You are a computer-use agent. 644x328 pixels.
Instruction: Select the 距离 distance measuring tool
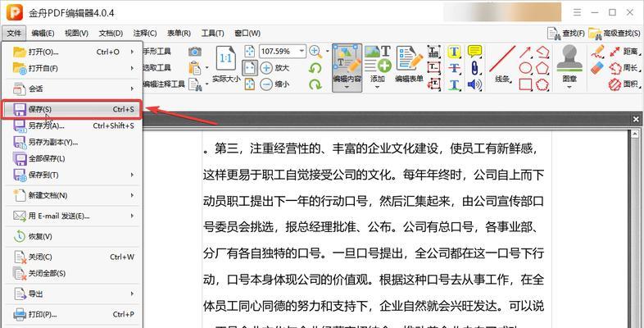pyautogui.click(x=624, y=52)
